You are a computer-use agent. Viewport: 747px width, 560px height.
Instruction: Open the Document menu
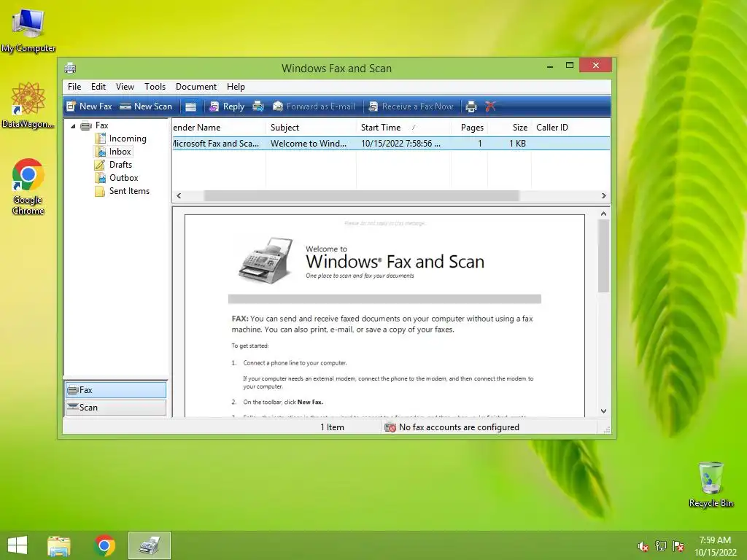click(x=196, y=87)
